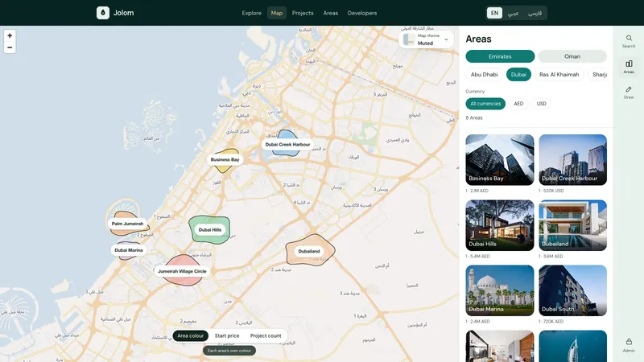Click the '1 · 520K USD' price text
The height and width of the screenshot is (362, 644).
[x=551, y=191]
